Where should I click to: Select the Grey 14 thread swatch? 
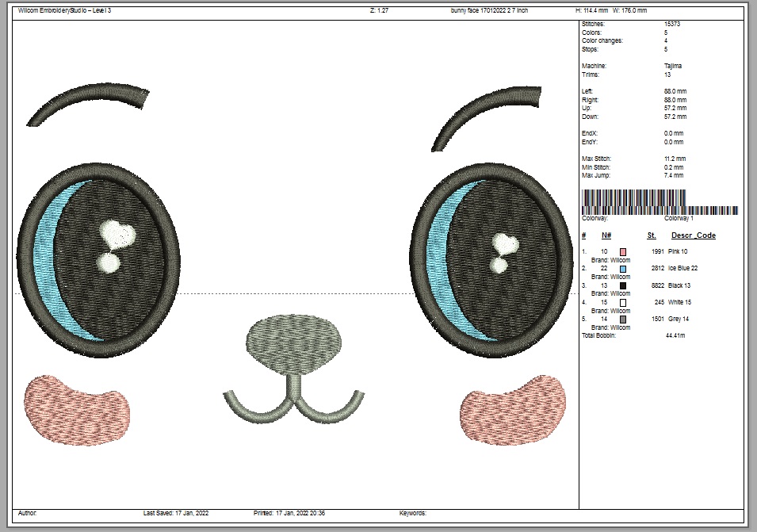(x=623, y=320)
